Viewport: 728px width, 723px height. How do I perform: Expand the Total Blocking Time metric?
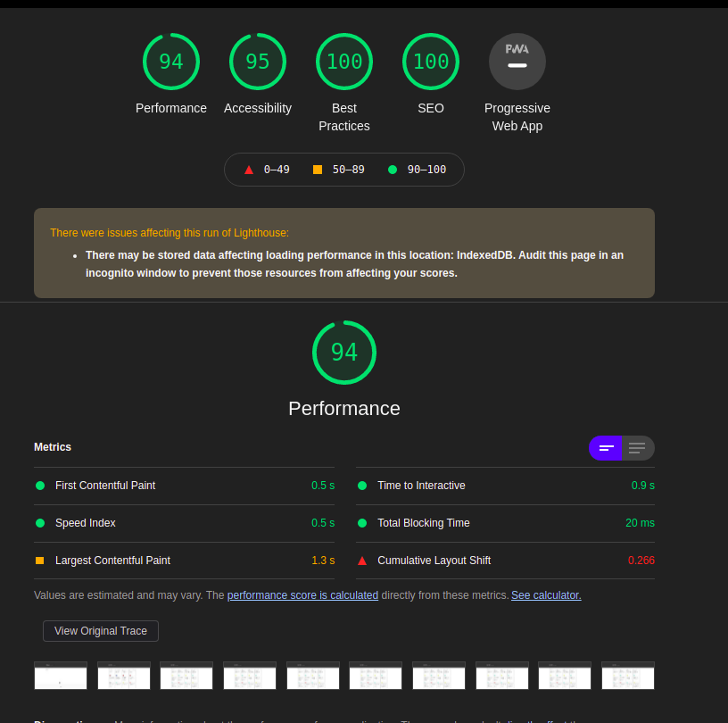pos(505,523)
